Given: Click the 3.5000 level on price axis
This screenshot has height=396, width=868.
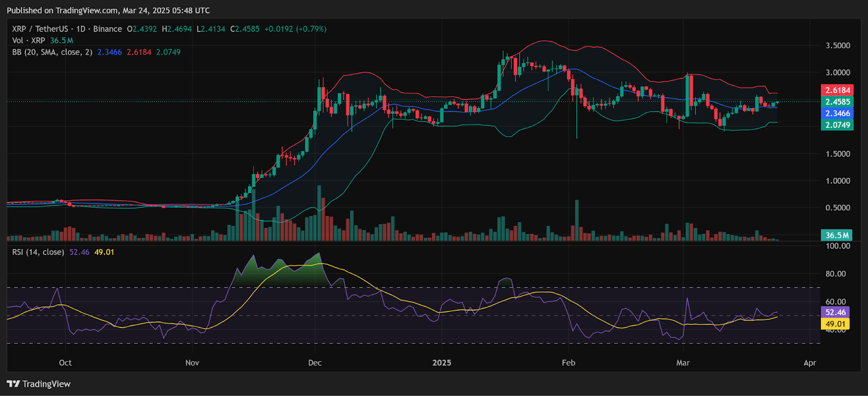Looking at the screenshot, I should tap(838, 46).
